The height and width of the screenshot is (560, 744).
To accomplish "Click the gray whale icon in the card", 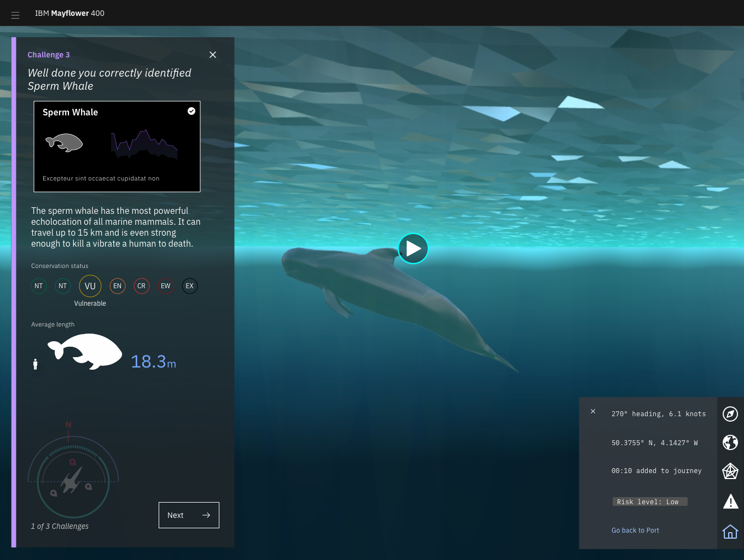I will click(x=64, y=143).
